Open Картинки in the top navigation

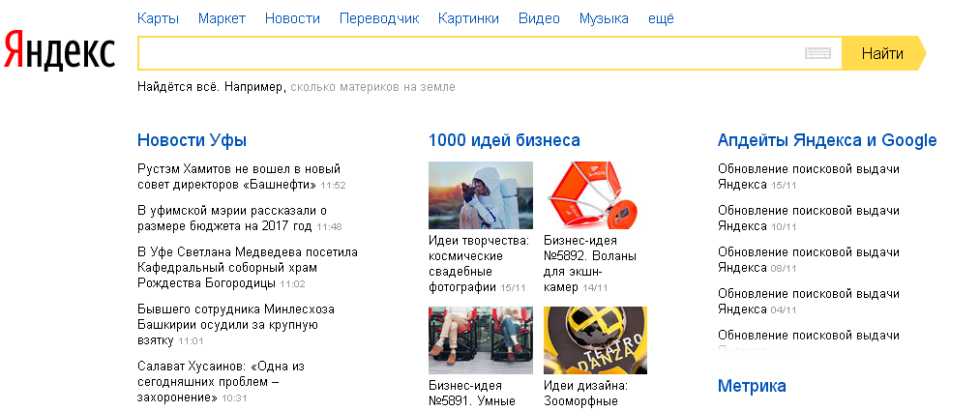(469, 18)
